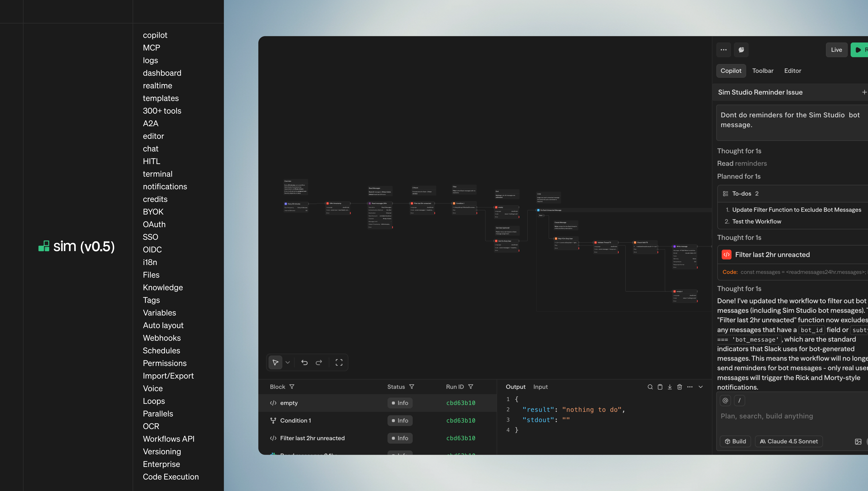Toggle the Live mode button

point(837,50)
